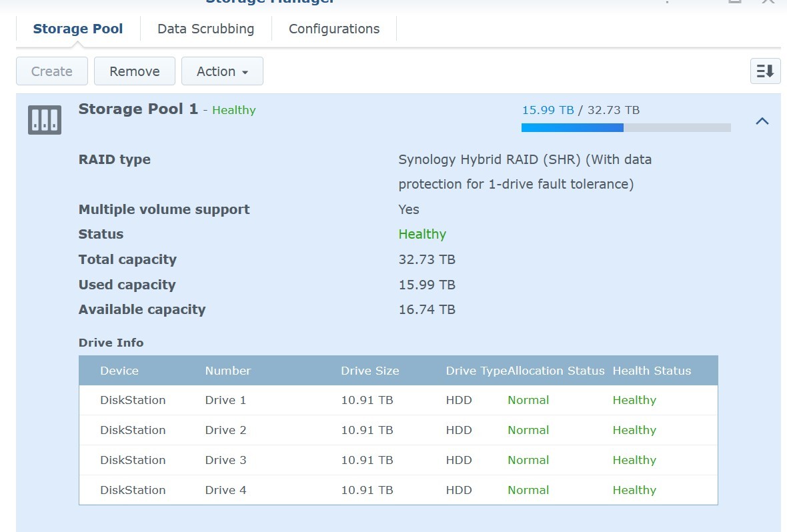Viewport: 787px width, 532px height.
Task: Click the Health Status column header
Action: pyautogui.click(x=652, y=371)
